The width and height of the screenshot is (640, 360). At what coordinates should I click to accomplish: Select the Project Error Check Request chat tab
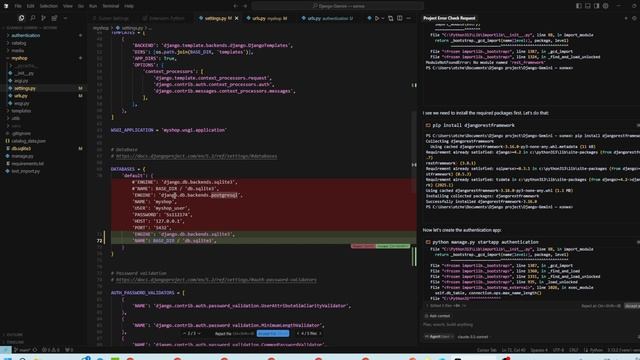tap(449, 18)
